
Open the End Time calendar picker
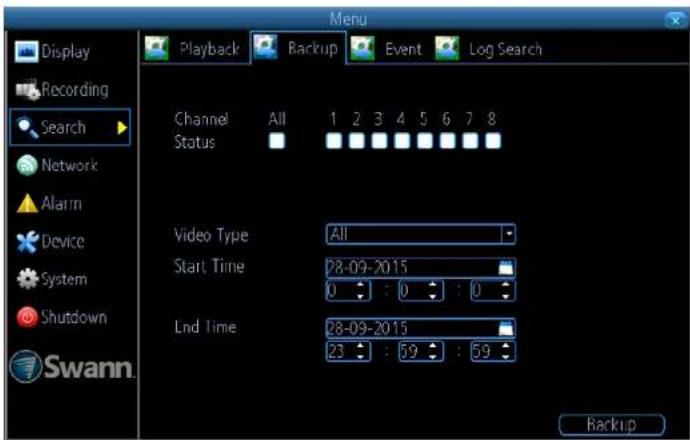(x=506, y=328)
